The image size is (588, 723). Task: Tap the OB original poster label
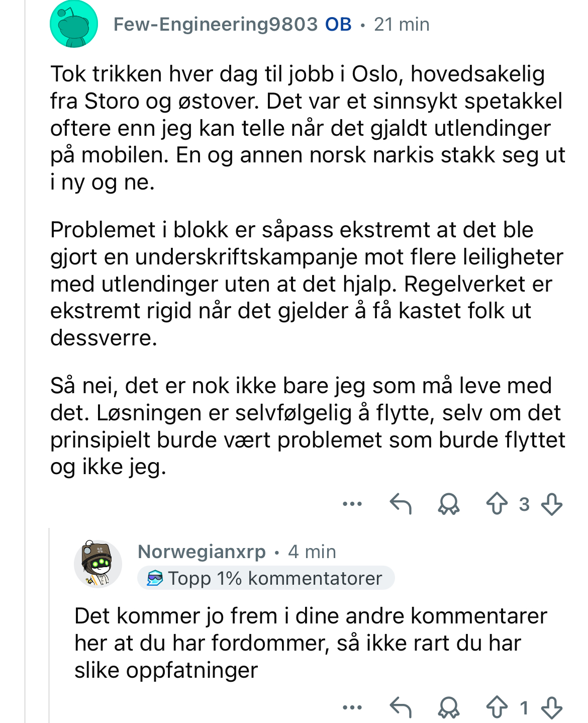[338, 24]
